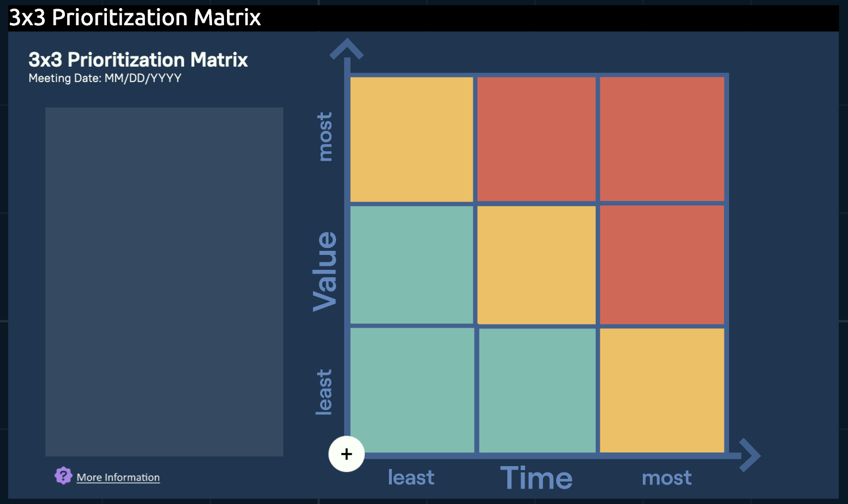Select the teal cell in the middle-left of the matrix
Viewport: 848px width, 504px height.
click(x=412, y=265)
